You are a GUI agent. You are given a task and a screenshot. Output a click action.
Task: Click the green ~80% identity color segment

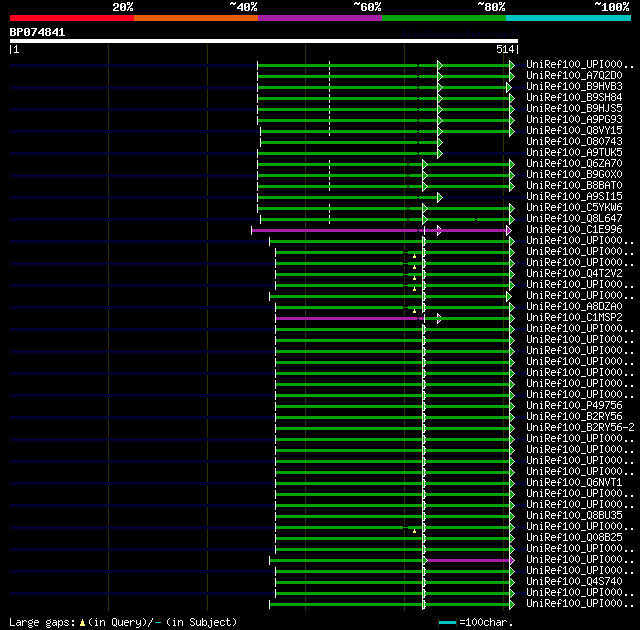(444, 18)
